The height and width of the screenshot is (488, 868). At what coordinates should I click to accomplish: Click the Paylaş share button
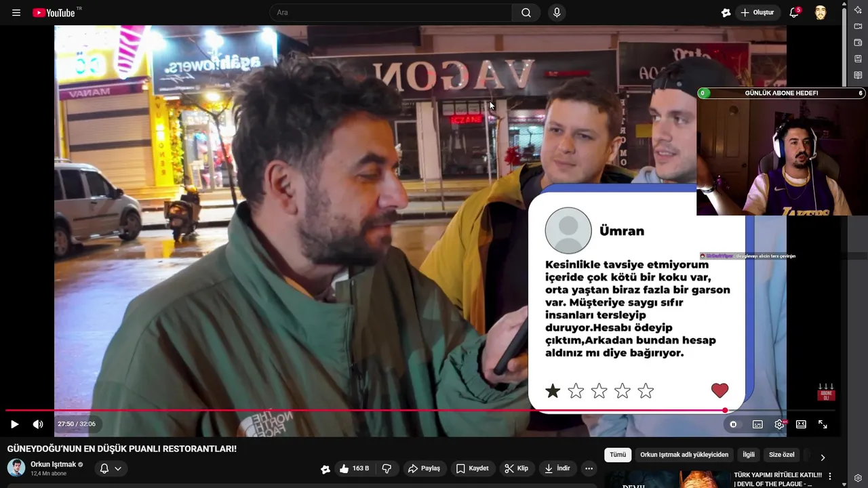(424, 468)
